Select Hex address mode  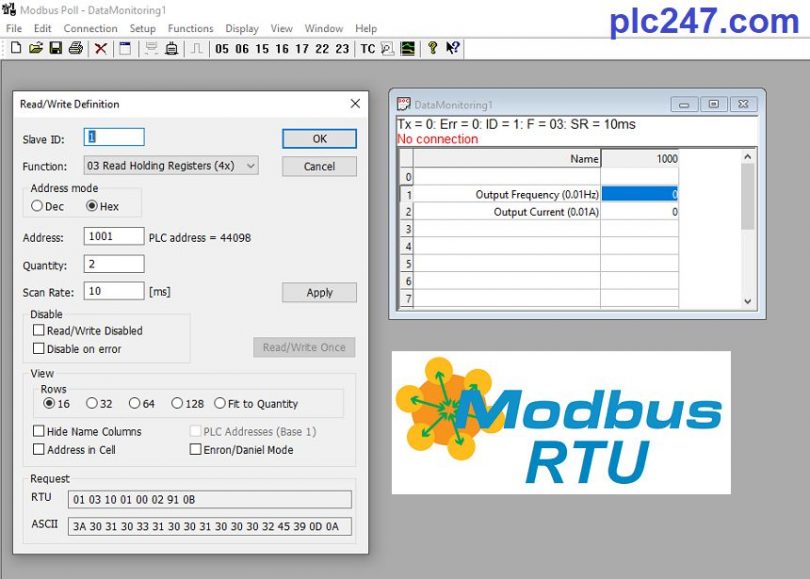point(91,206)
